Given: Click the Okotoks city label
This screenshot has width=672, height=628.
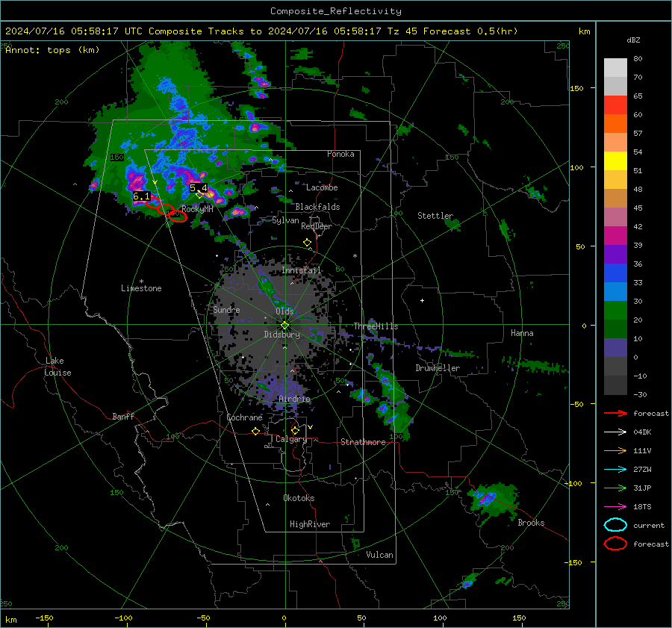Looking at the screenshot, I should [x=299, y=498].
